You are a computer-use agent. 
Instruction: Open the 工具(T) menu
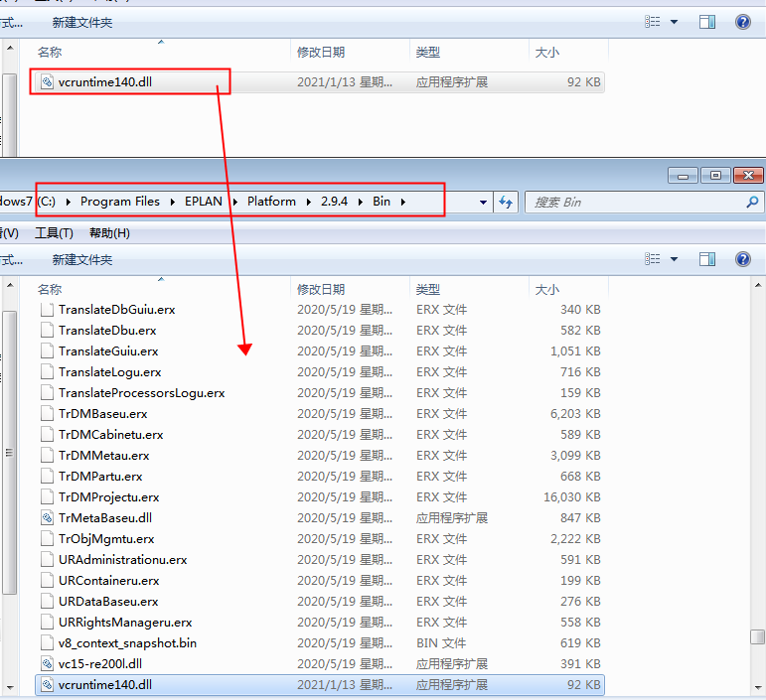(54, 233)
